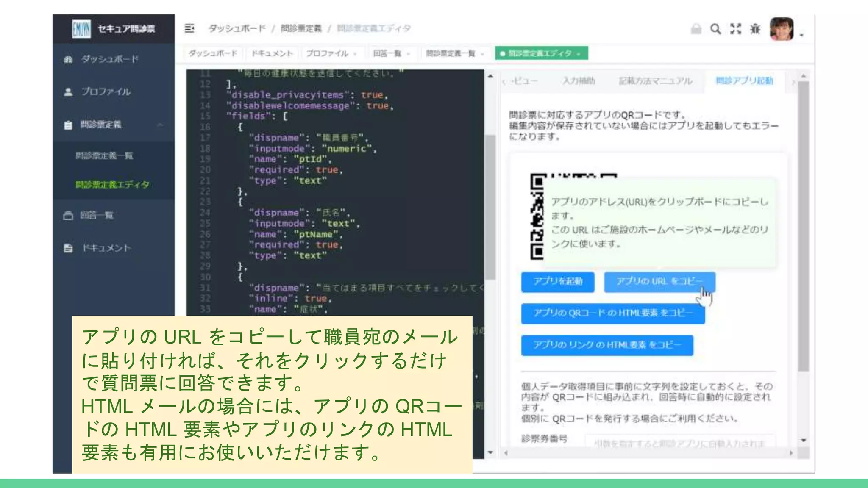Click アプリの QRコードの HTML要素をコピー button
Screen dimensions: 868x488
613,313
